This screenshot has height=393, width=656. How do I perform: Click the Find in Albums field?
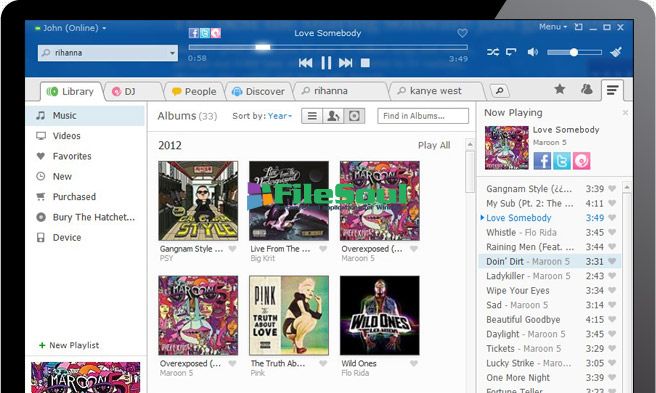click(423, 116)
